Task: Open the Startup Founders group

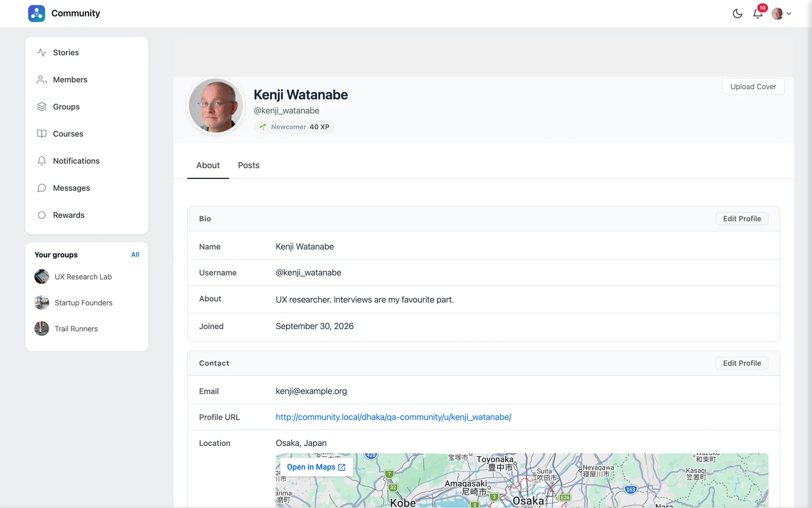Action: (x=84, y=303)
